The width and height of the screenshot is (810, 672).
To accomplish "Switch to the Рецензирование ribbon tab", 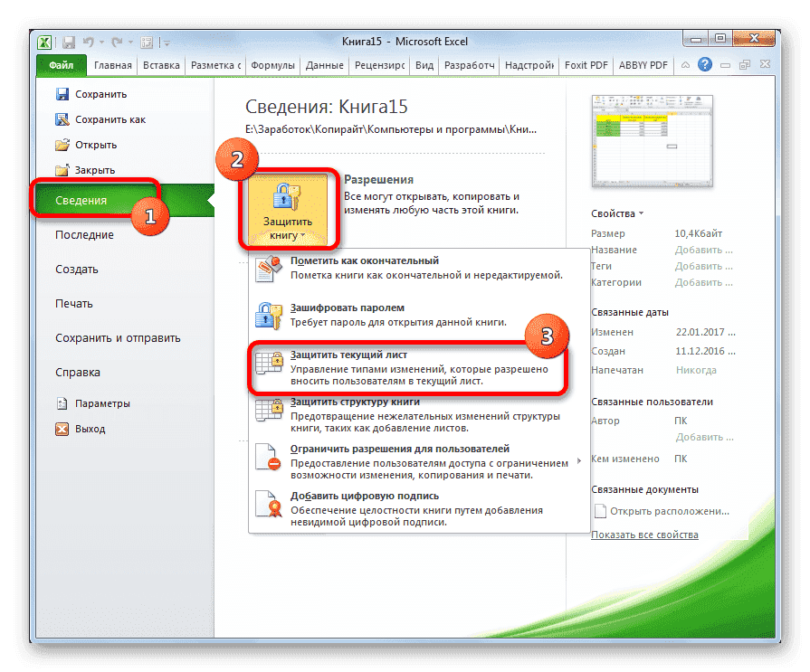I will pyautogui.click(x=380, y=64).
